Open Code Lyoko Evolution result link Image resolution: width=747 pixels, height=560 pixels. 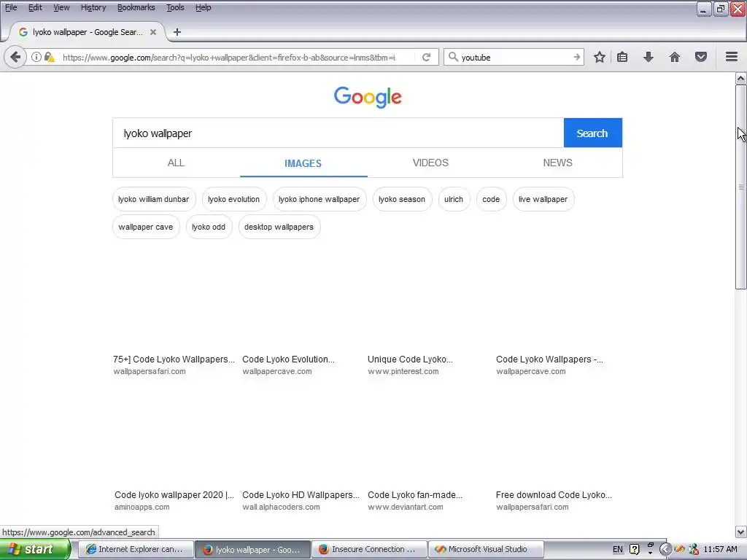(289, 359)
